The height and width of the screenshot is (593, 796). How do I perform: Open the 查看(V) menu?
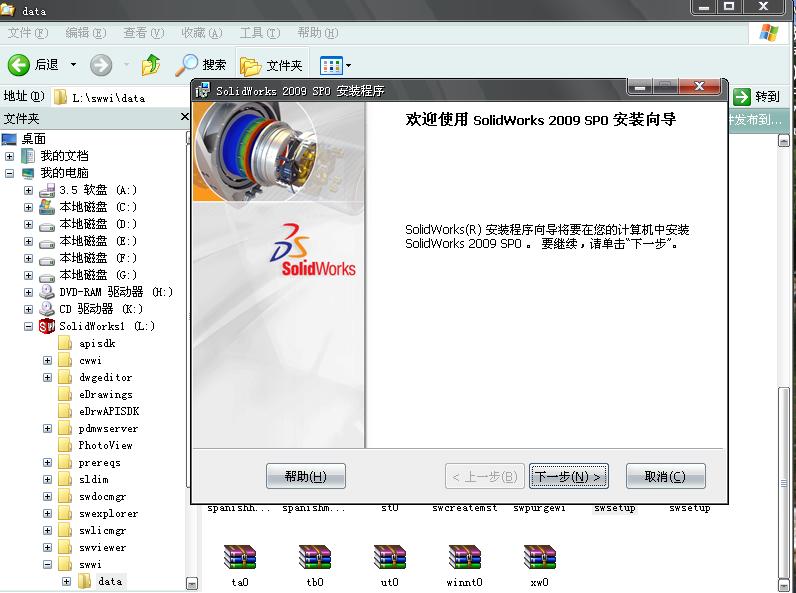pos(144,33)
